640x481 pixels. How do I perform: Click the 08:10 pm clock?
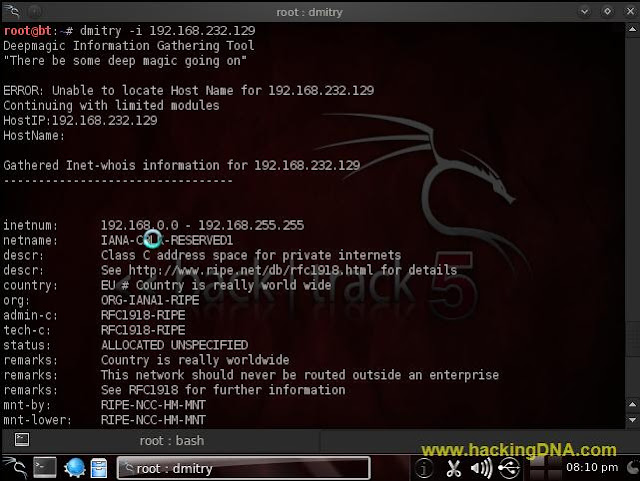click(x=592, y=468)
